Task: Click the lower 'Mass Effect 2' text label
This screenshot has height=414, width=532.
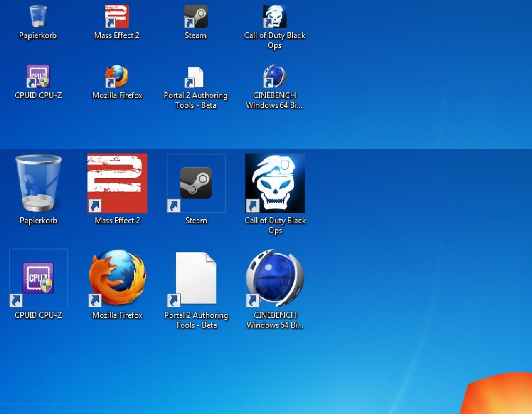Action: [117, 221]
